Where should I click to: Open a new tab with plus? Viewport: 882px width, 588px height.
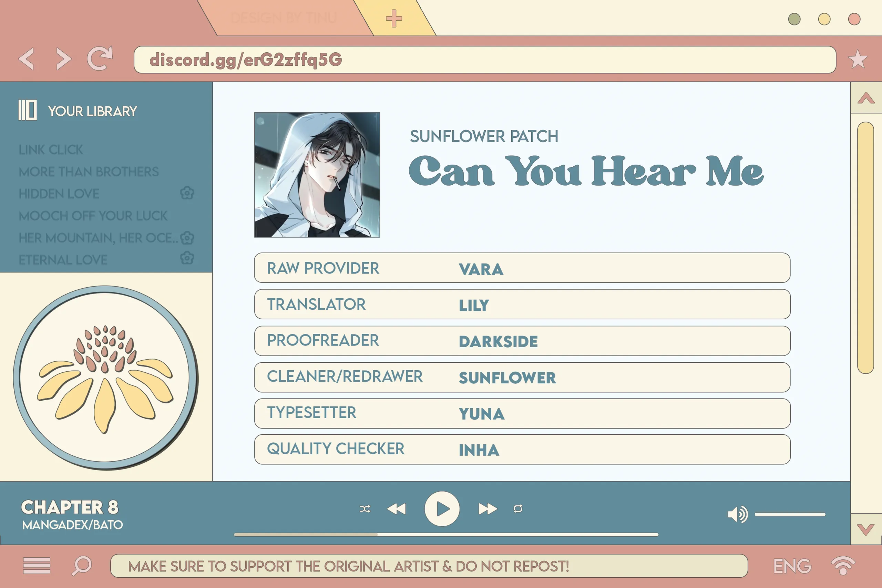(394, 18)
